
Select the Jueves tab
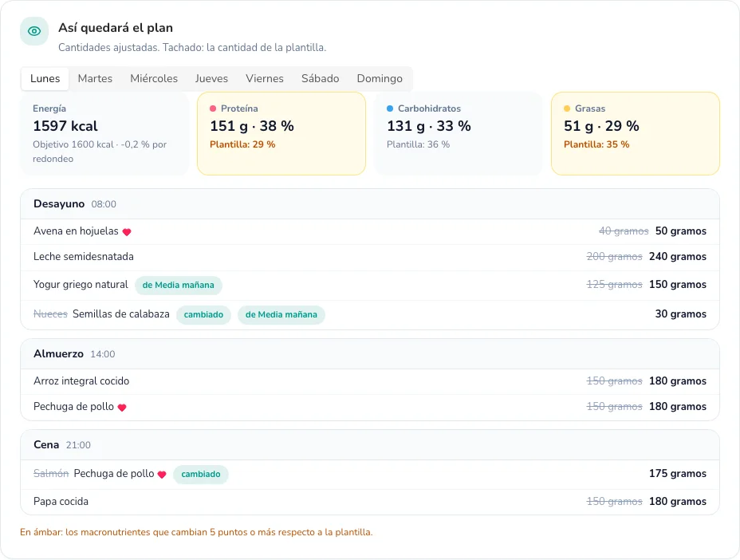point(211,78)
